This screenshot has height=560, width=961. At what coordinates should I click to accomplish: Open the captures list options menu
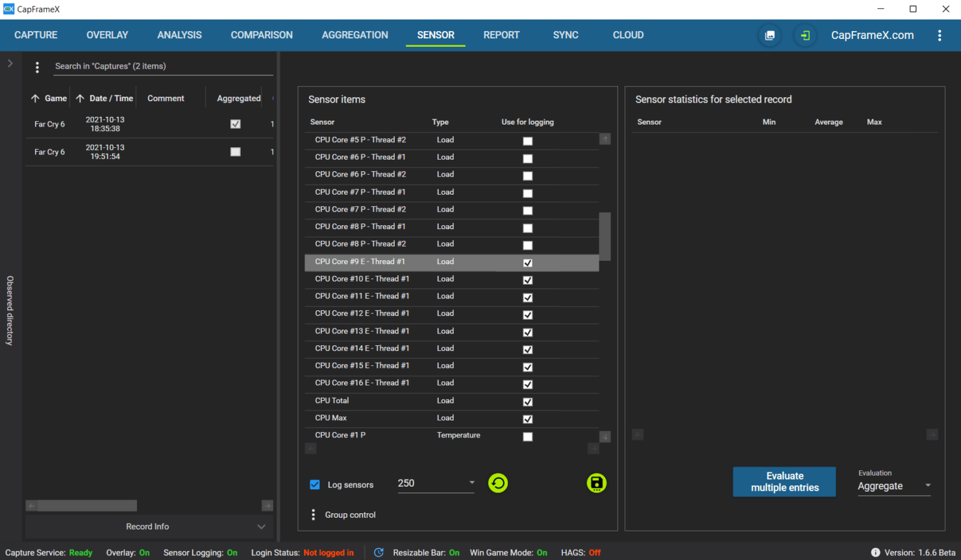point(37,67)
